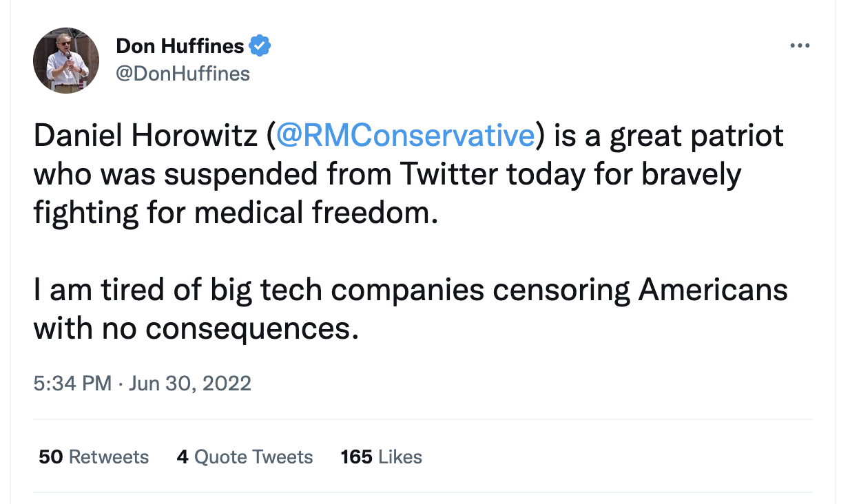This screenshot has height=504, width=850.
Task: Click the Retweets count number 50
Action: click(x=51, y=456)
